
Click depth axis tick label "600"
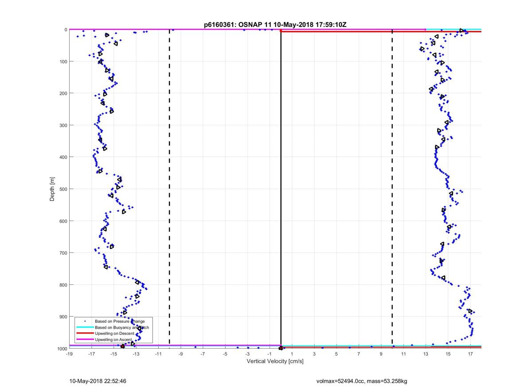click(x=63, y=221)
